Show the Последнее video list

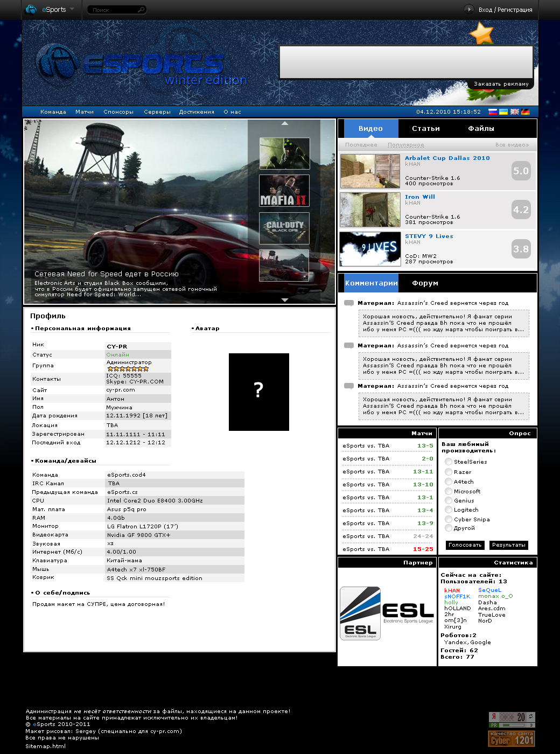point(361,145)
